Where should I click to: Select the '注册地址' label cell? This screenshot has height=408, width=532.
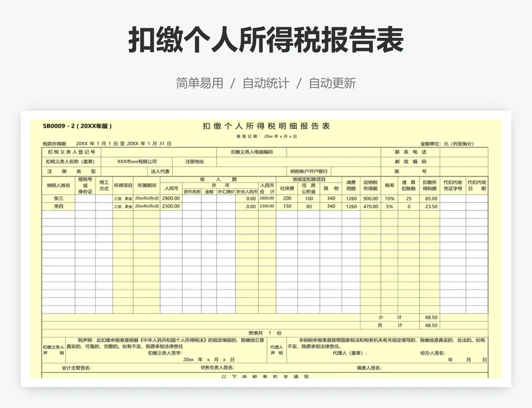tap(194, 162)
